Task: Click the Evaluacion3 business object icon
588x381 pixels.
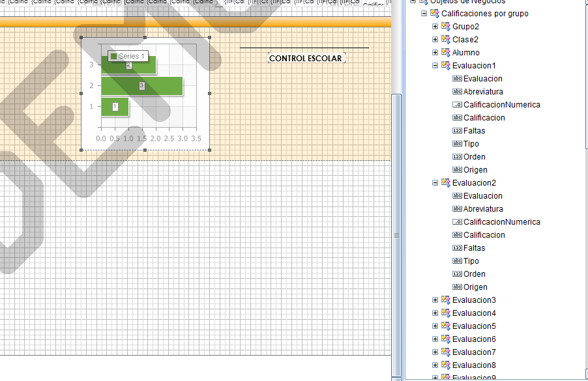Action: coord(446,300)
